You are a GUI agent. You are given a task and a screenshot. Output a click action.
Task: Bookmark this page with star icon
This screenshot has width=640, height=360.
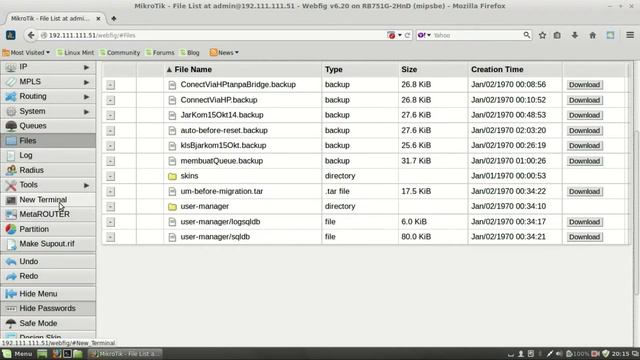pyautogui.click(x=542, y=36)
